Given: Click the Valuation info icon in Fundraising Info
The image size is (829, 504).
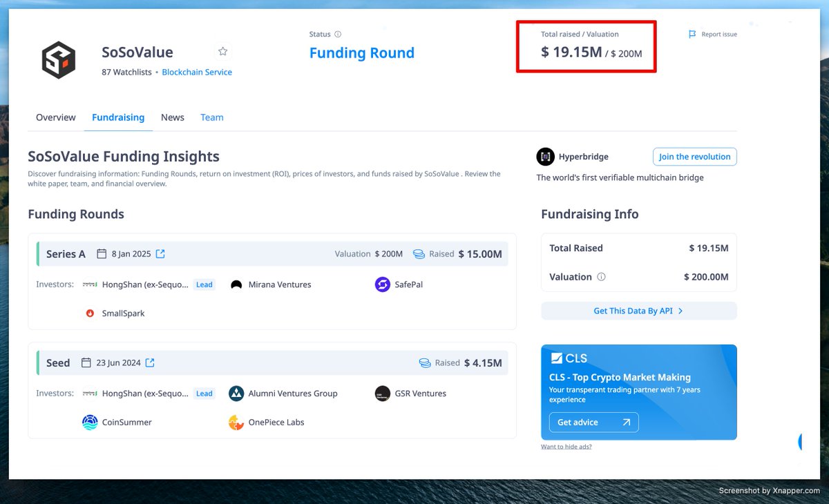Looking at the screenshot, I should coord(601,277).
